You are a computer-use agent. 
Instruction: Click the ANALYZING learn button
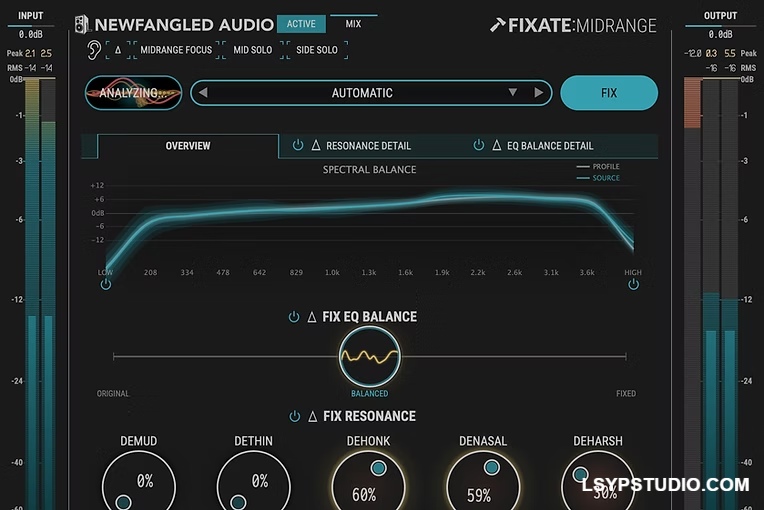[x=134, y=93]
